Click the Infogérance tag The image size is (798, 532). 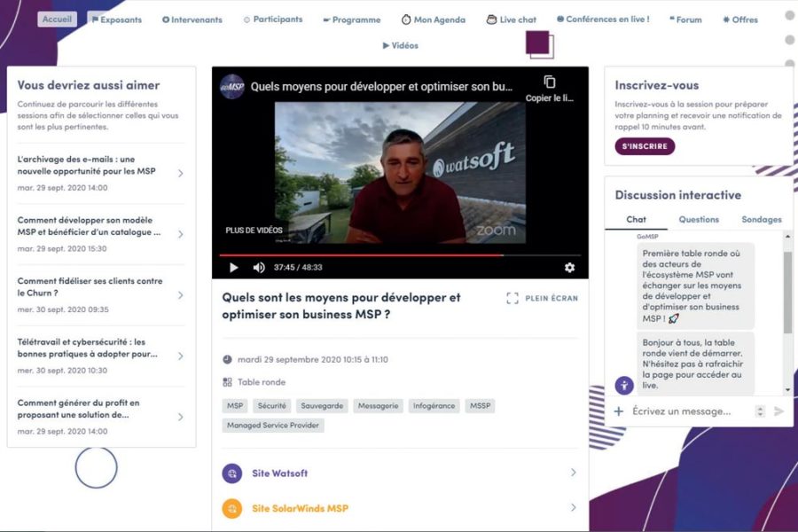coord(434,406)
